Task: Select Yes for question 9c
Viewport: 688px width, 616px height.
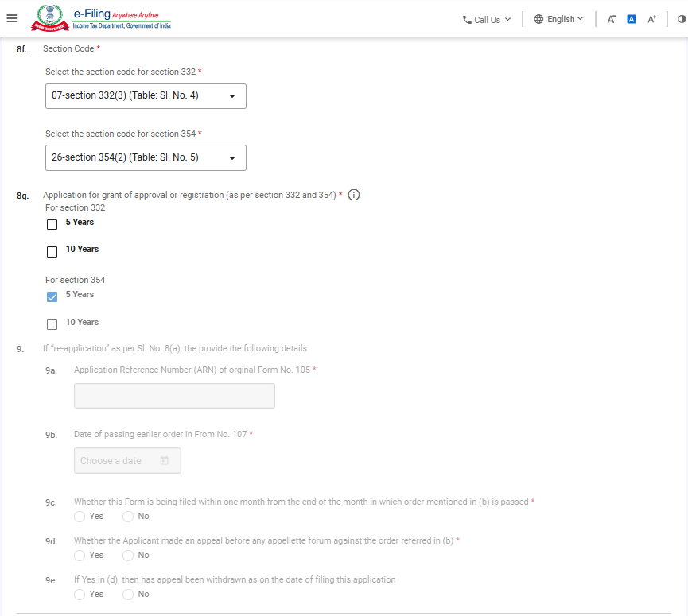Action: point(80,517)
